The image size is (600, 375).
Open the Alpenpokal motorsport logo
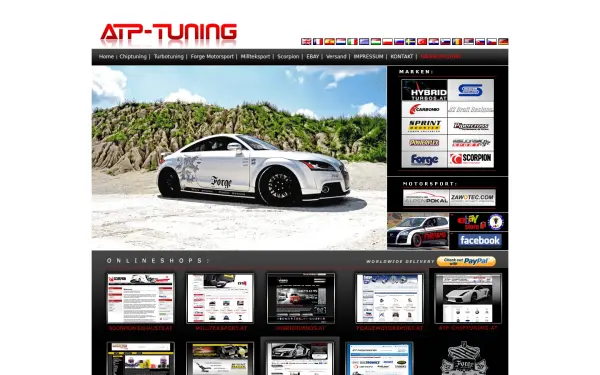(x=426, y=198)
